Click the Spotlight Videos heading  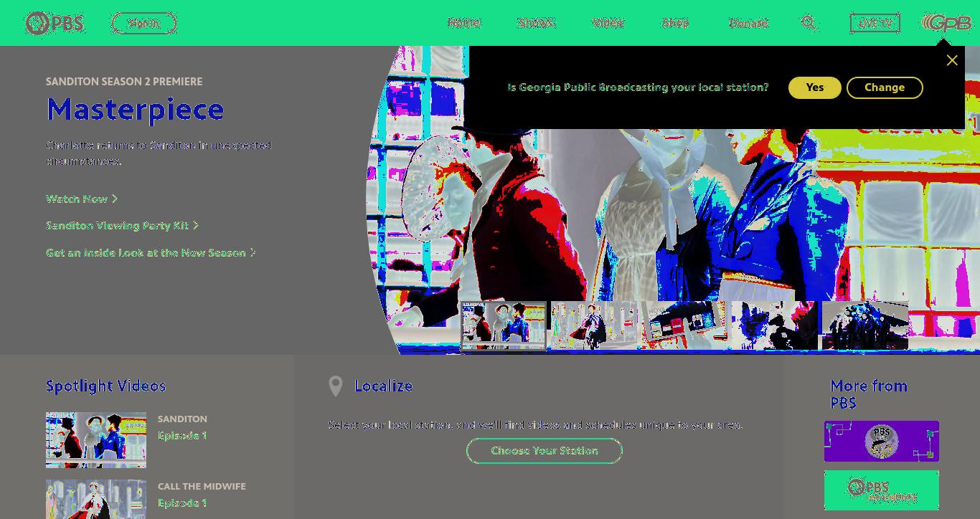click(x=106, y=386)
